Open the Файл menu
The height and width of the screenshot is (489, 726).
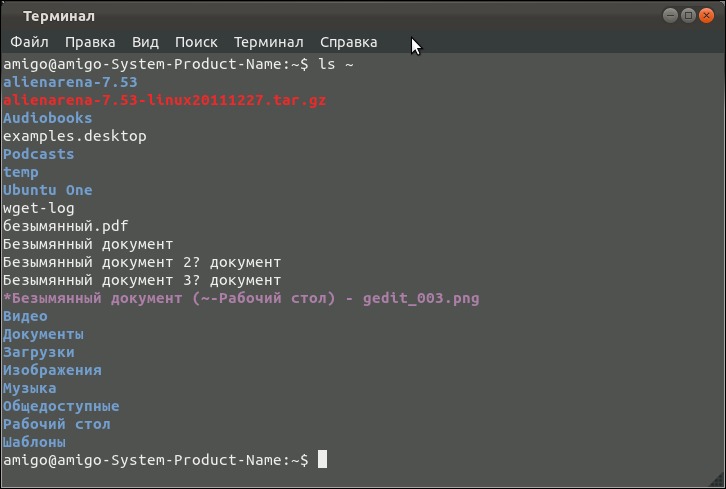[x=29, y=42]
